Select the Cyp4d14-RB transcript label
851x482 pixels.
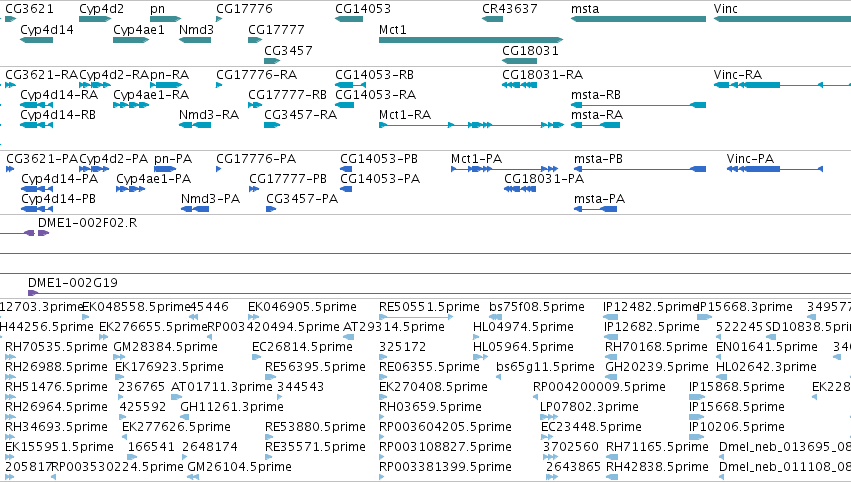(58, 115)
